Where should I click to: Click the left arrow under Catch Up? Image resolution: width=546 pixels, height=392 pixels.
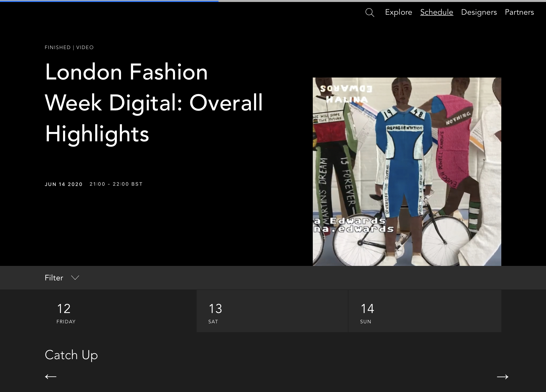51,377
